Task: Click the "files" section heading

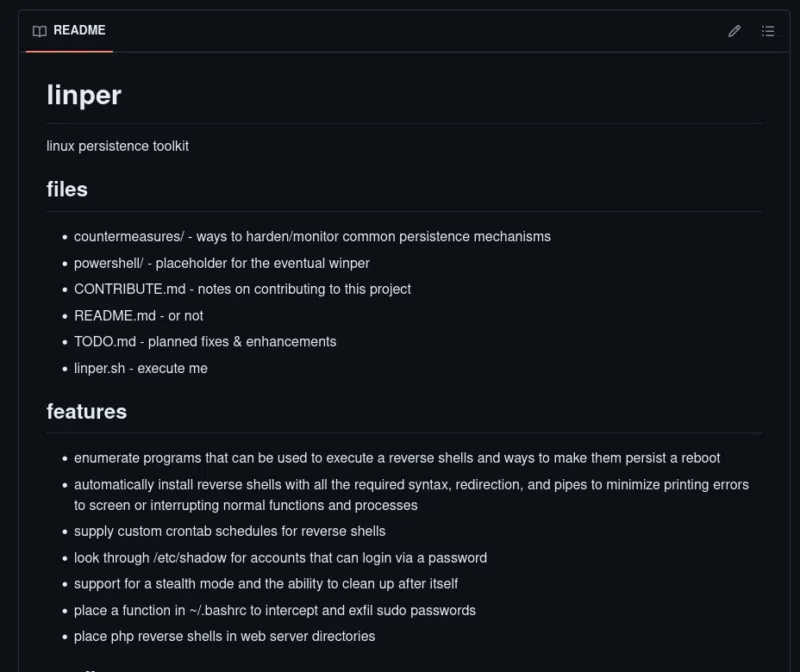Action: (x=67, y=189)
